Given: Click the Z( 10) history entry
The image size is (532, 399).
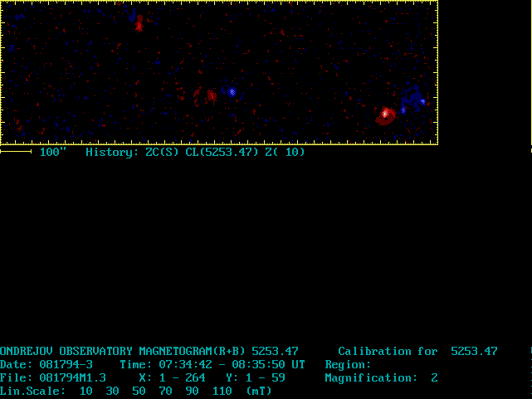Looking at the screenshot, I should pos(285,153).
